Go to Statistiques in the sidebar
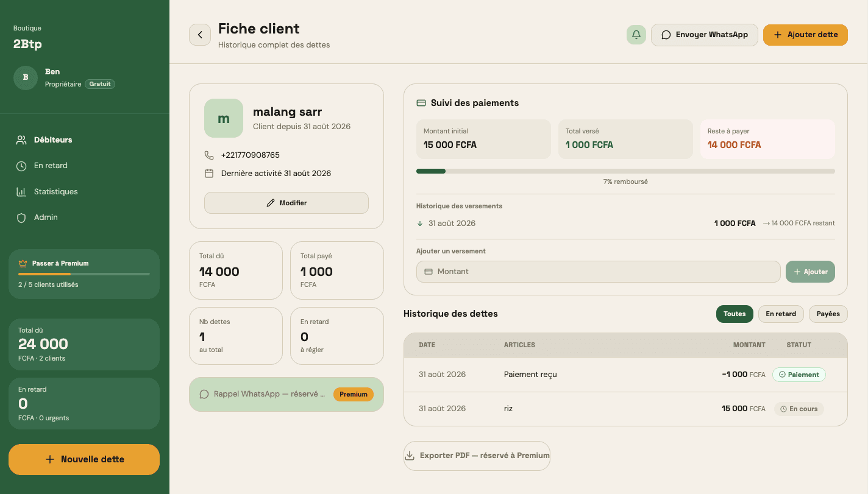Screen dimensions: 868x494 point(84,192)
